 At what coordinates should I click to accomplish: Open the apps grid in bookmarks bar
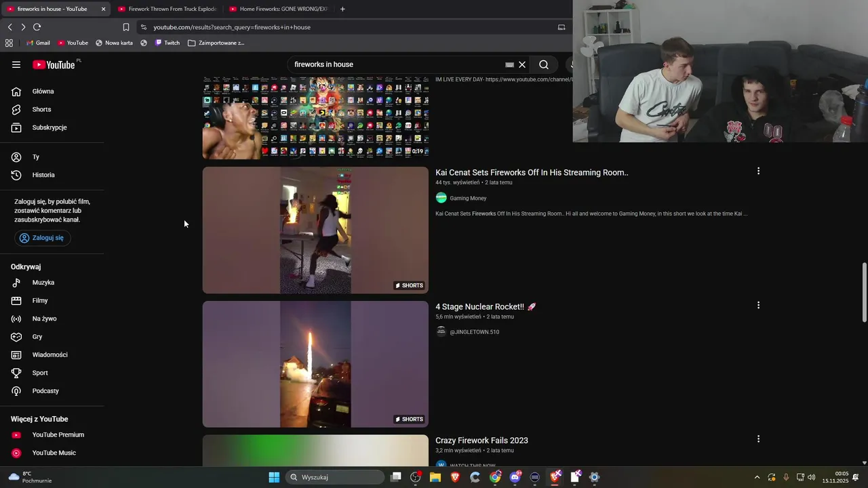point(9,43)
